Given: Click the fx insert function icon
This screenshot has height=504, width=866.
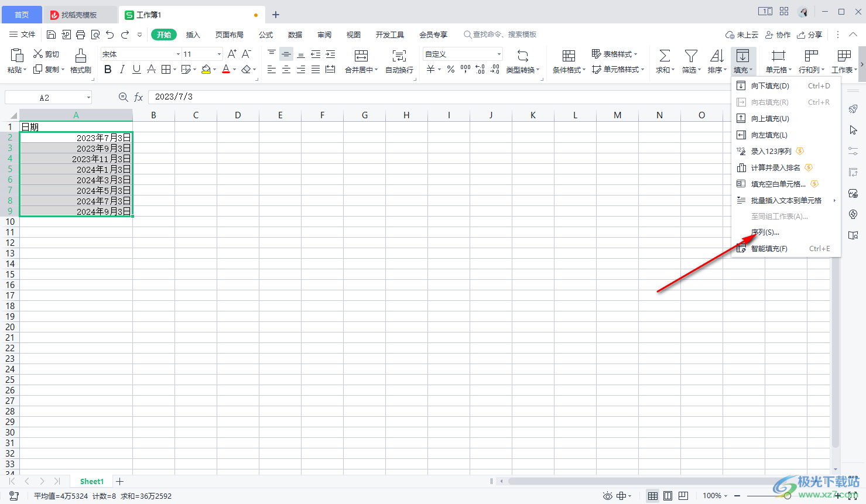Looking at the screenshot, I should click(138, 97).
